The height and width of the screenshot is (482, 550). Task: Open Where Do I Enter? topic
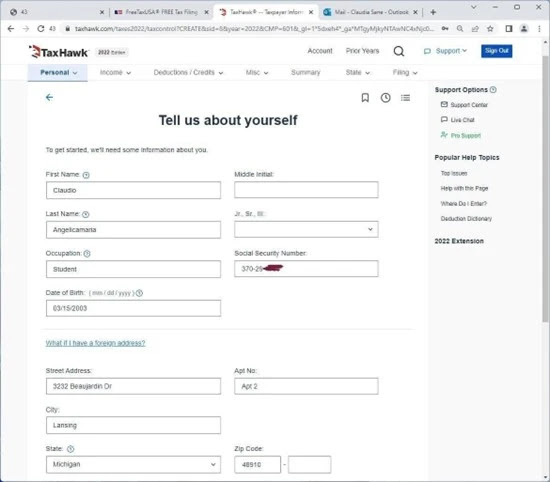tap(464, 203)
